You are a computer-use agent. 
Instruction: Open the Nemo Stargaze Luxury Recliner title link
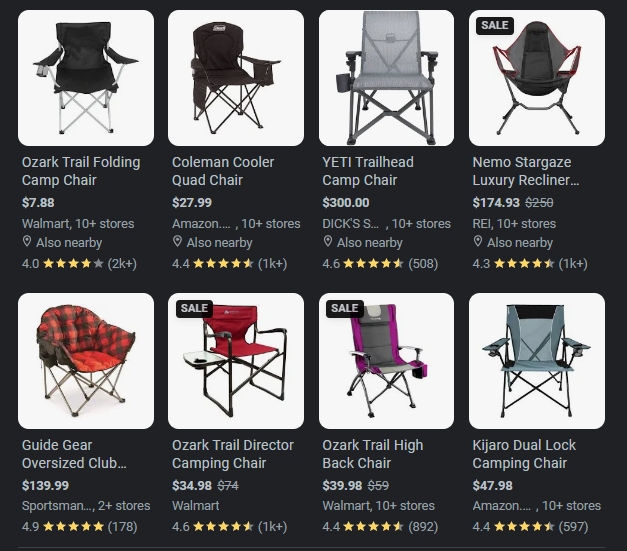tap(525, 171)
